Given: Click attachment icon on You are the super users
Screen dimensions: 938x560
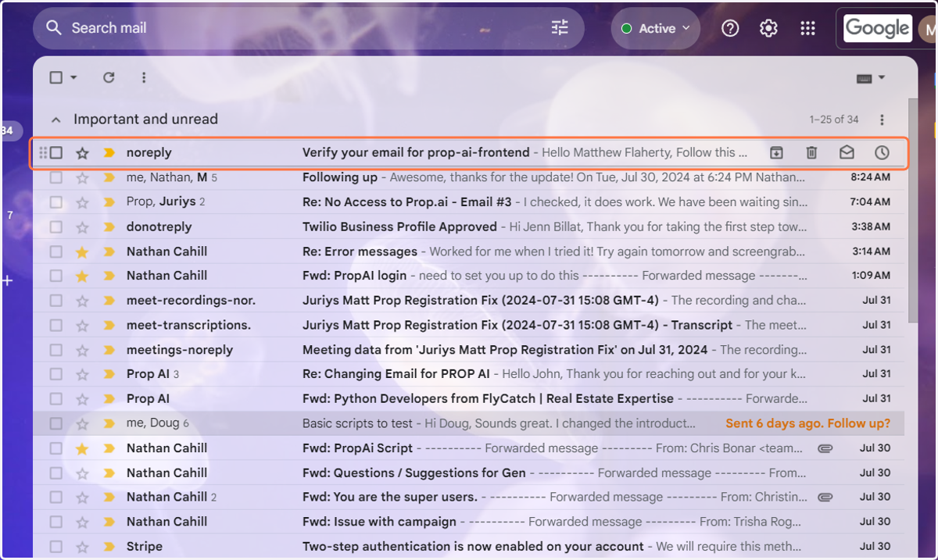Looking at the screenshot, I should tap(824, 497).
